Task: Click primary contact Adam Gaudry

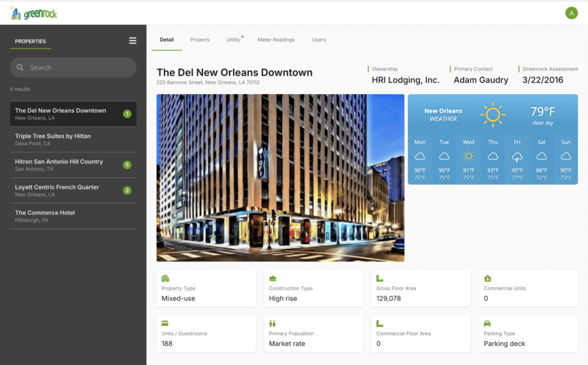Action: (481, 80)
